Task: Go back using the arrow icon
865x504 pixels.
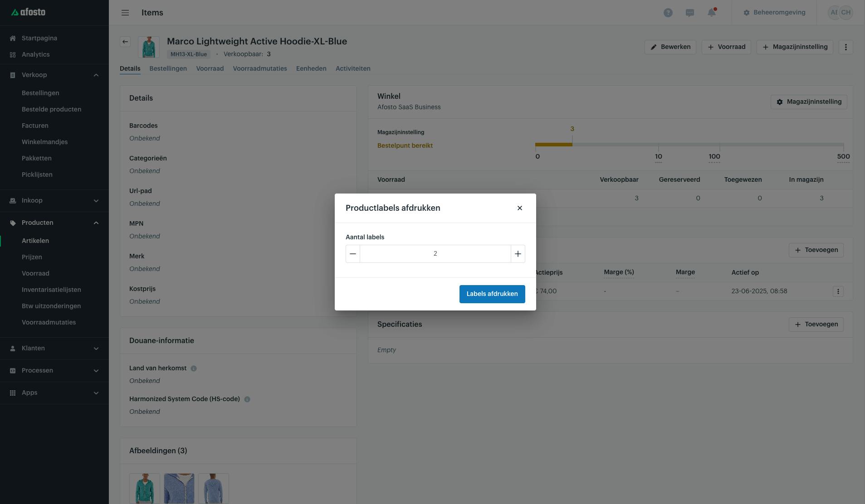Action: coord(125,42)
